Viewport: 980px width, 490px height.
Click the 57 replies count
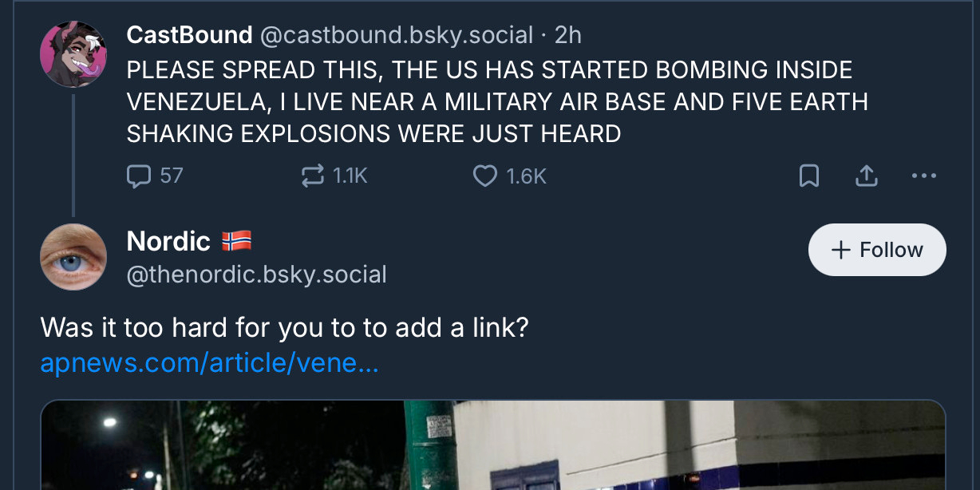[x=172, y=176]
